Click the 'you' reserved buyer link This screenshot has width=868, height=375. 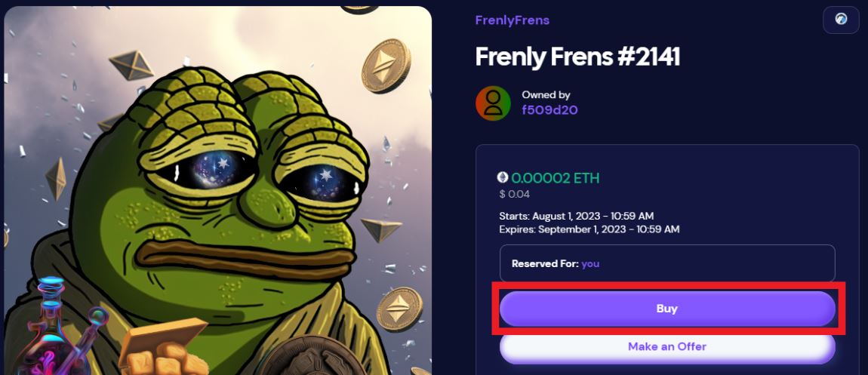click(x=590, y=264)
